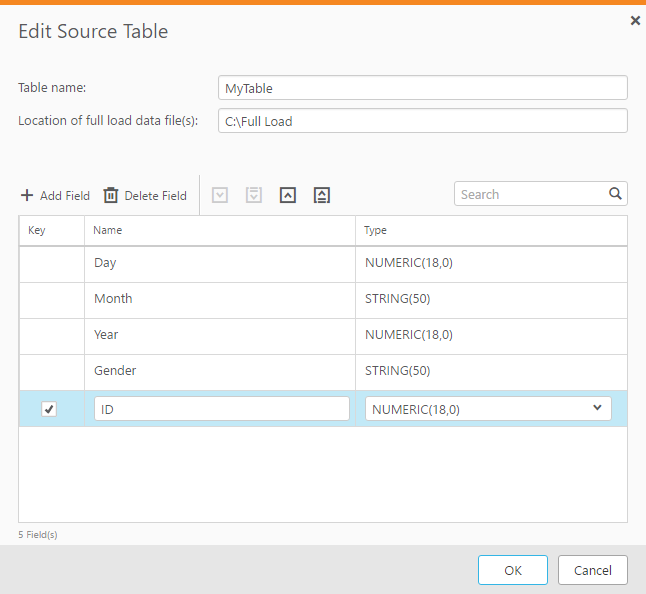The image size is (646, 594).
Task: Click the full load data location field
Action: coord(422,121)
